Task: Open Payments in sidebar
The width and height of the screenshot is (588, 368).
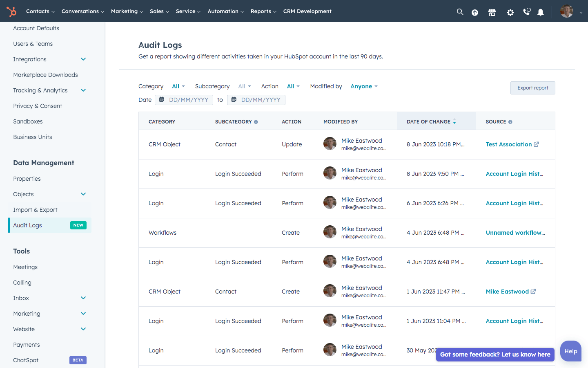Action: pos(27,345)
